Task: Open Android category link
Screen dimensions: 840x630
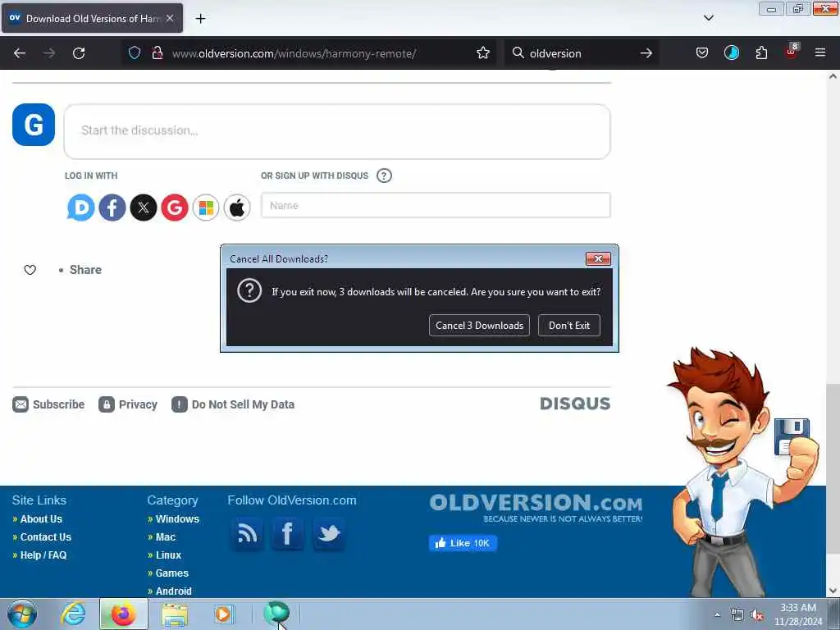Action: (174, 591)
